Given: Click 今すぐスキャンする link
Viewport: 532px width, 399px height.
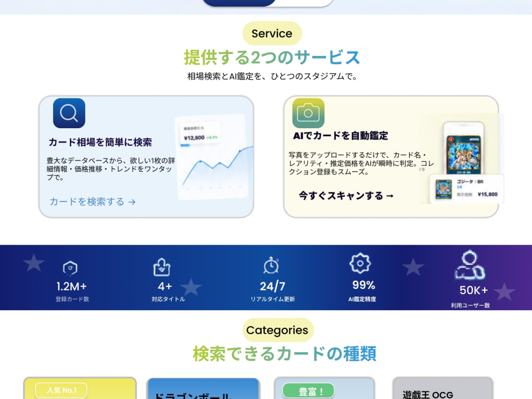Looking at the screenshot, I should coord(346,196).
